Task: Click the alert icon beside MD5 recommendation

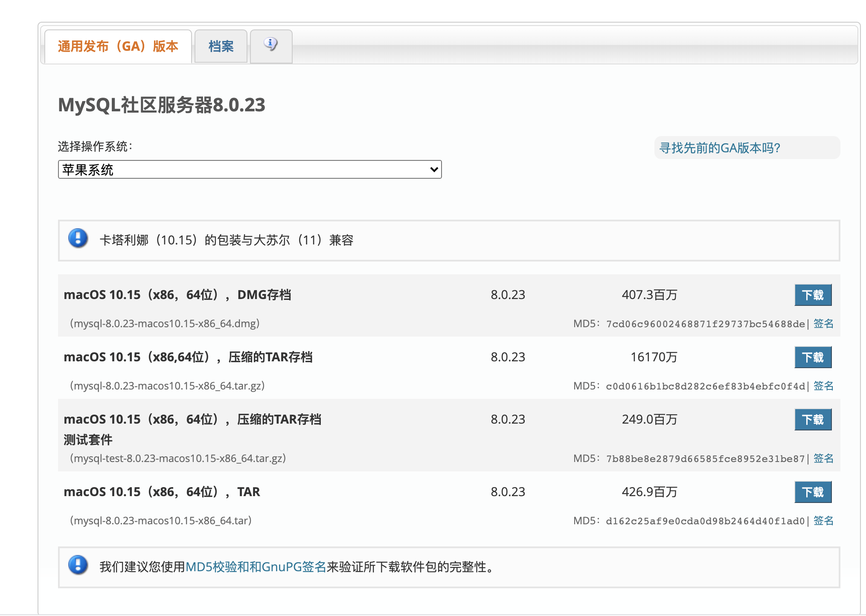Action: (x=78, y=565)
